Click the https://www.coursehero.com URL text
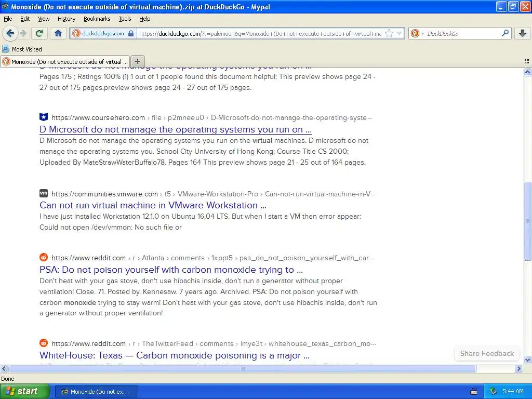Screen dimensions: 532x399 click(x=98, y=118)
